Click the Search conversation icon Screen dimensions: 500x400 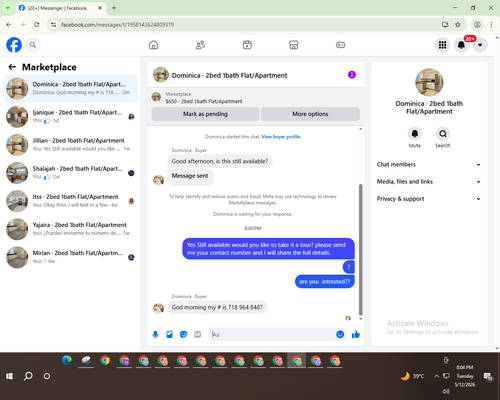443,134
